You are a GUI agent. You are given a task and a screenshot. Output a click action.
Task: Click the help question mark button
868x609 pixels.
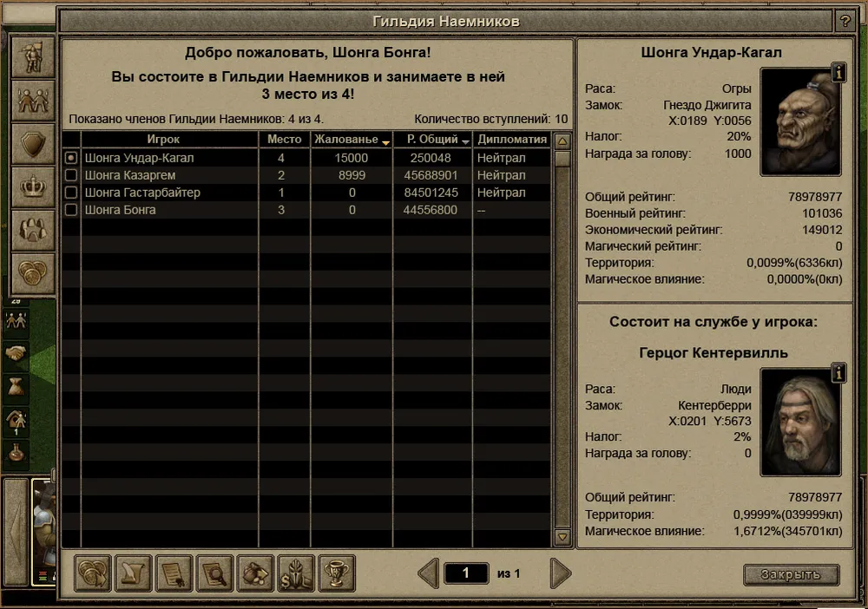click(845, 21)
